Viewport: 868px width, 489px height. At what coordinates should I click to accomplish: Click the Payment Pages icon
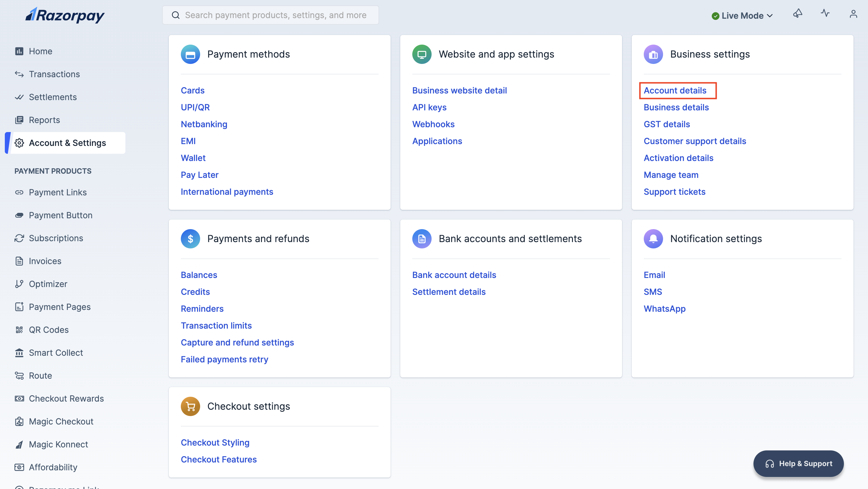pyautogui.click(x=19, y=307)
